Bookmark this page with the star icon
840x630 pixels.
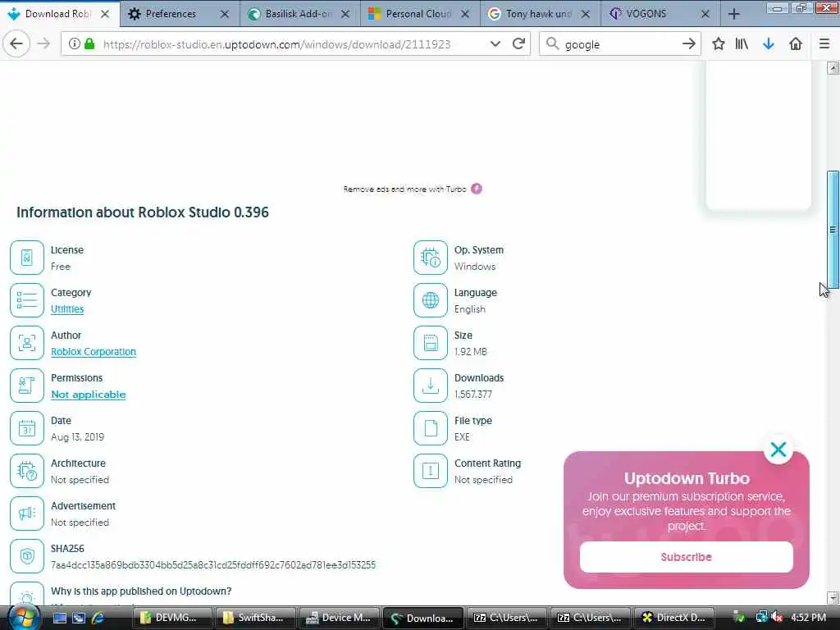719,44
